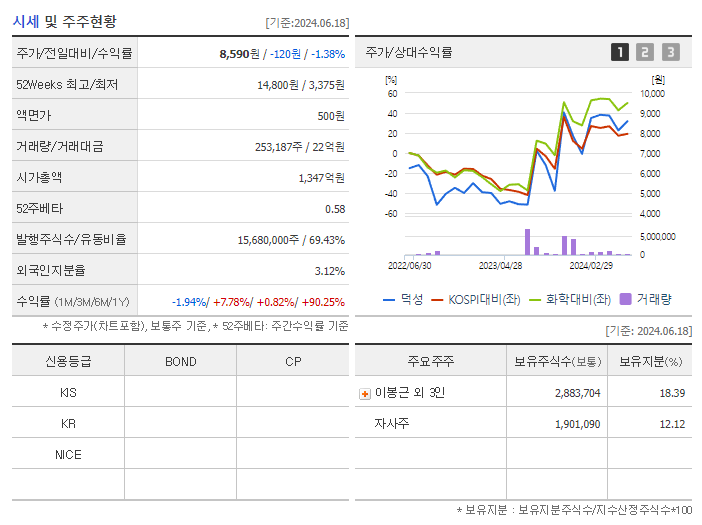The image size is (702, 525).
Task: Click the 자사주 shareholder row
Action: (523, 423)
